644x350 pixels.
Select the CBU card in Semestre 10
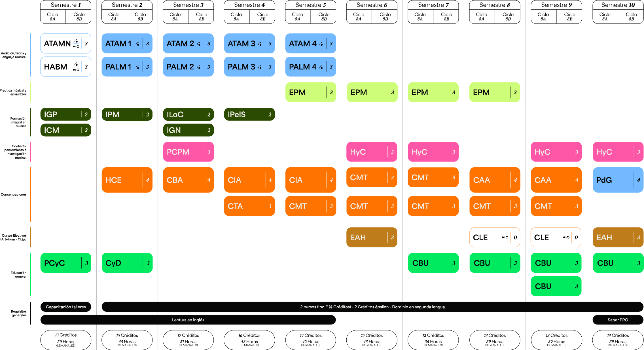click(x=618, y=263)
